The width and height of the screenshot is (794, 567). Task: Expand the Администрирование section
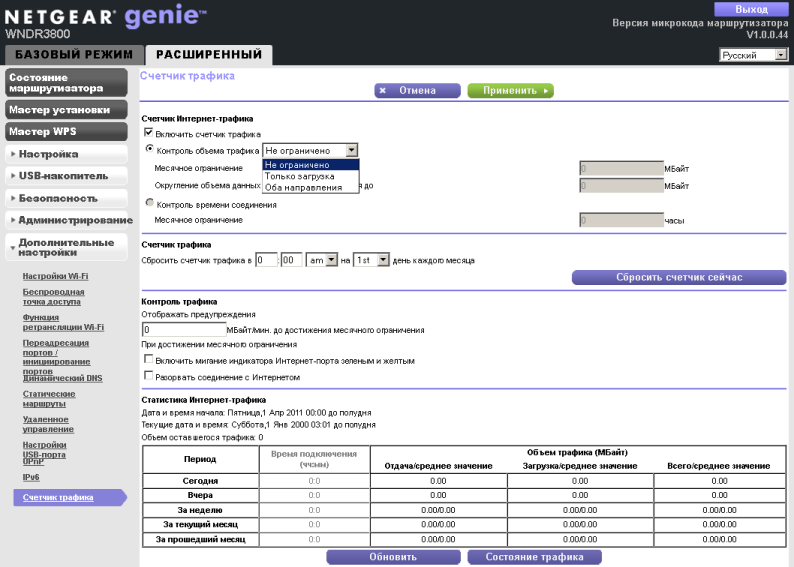[66, 220]
